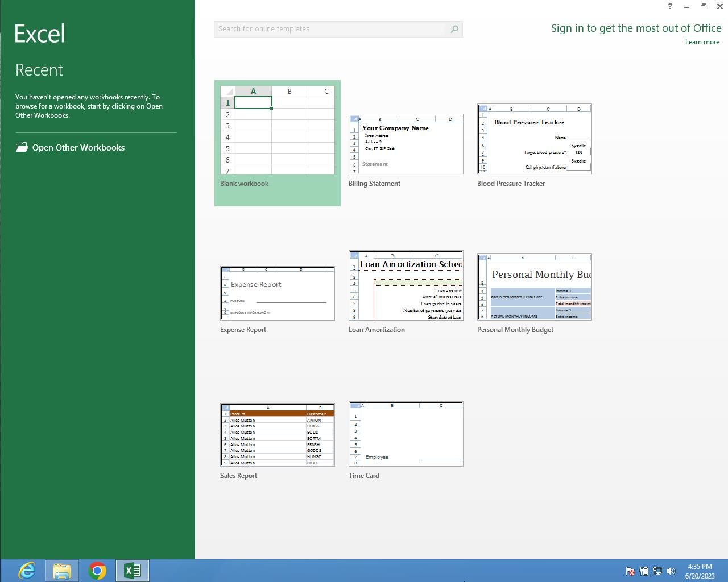Choose the Sales Report template

[278, 435]
